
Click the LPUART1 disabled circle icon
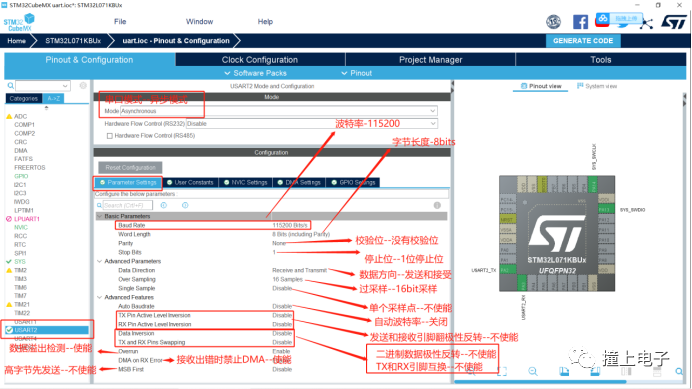[x=9, y=219]
